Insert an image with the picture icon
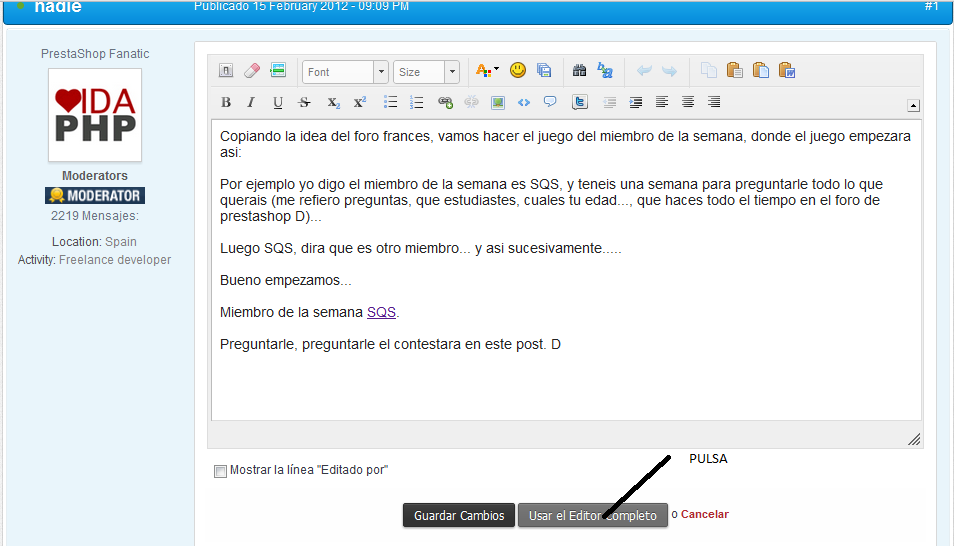The image size is (954, 546). 497,102
